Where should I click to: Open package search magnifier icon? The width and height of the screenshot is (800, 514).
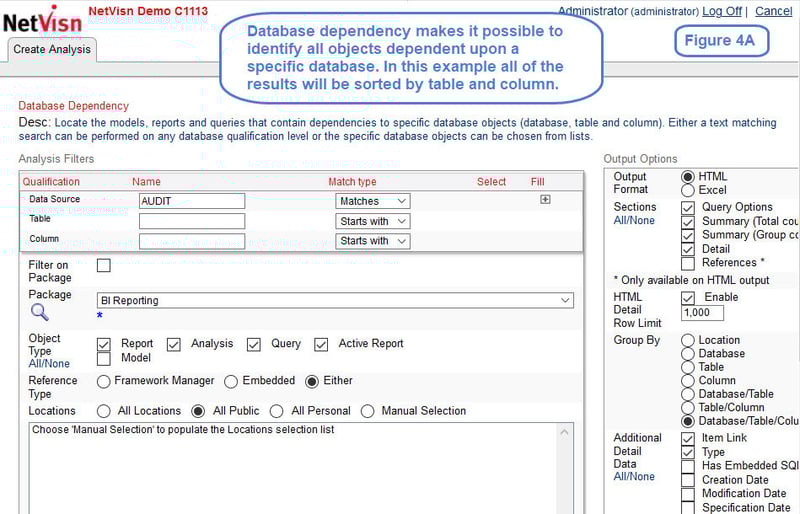tap(40, 312)
